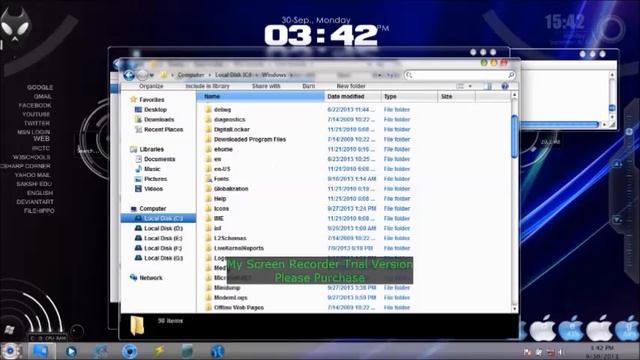640x360 pixels.
Task: Sort by the Name column header
Action: pos(260,96)
